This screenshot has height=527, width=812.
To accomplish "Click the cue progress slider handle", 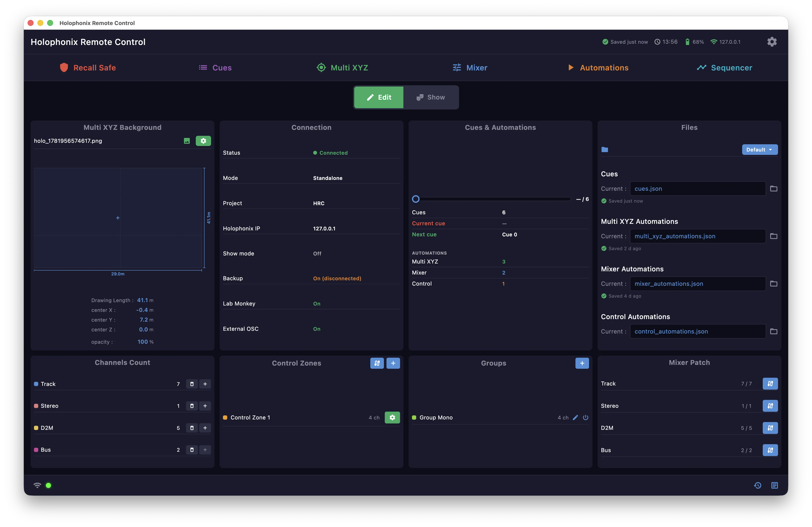I will [416, 199].
